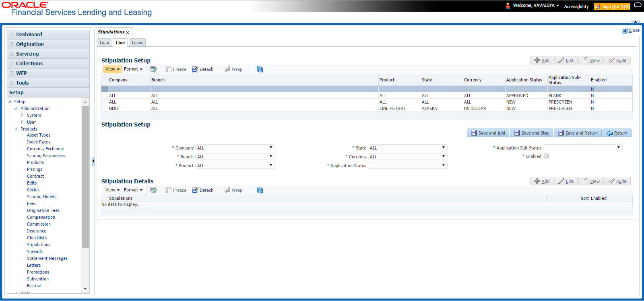Toggle Wrap in Stipulation Setup toolbar
Image resolution: width=644 pixels, height=301 pixels.
[x=233, y=69]
